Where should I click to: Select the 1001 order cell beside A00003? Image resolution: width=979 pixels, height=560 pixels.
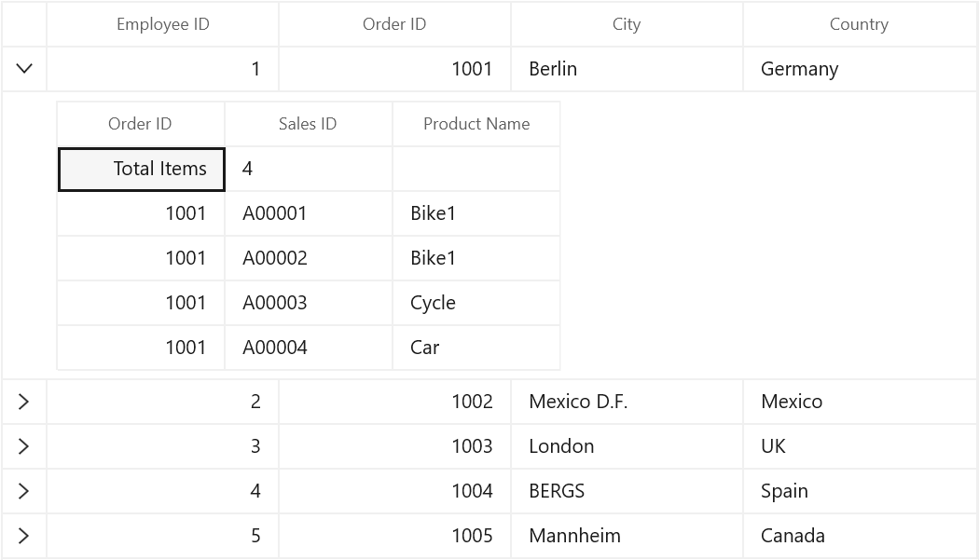(x=141, y=303)
